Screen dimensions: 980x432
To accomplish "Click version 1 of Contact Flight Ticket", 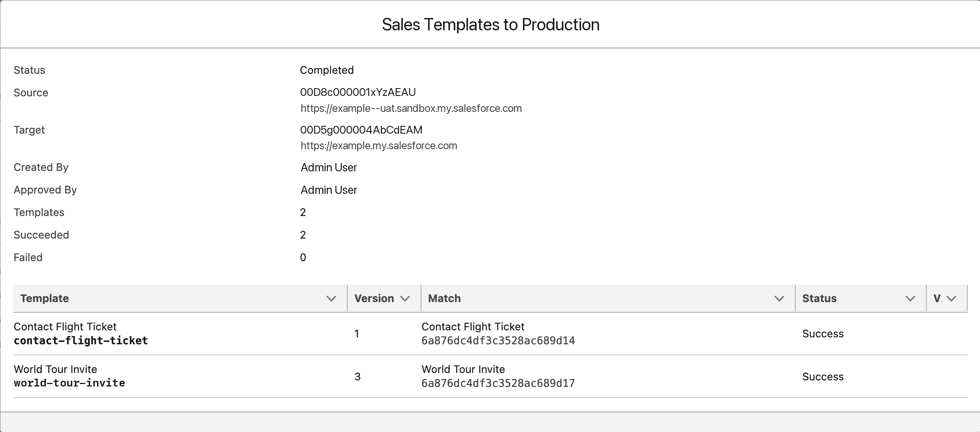I will 357,334.
